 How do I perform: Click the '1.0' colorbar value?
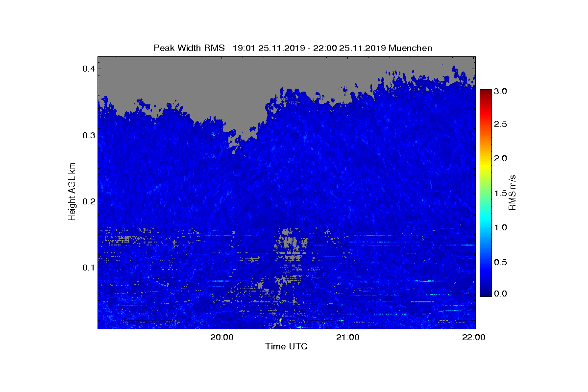point(500,227)
